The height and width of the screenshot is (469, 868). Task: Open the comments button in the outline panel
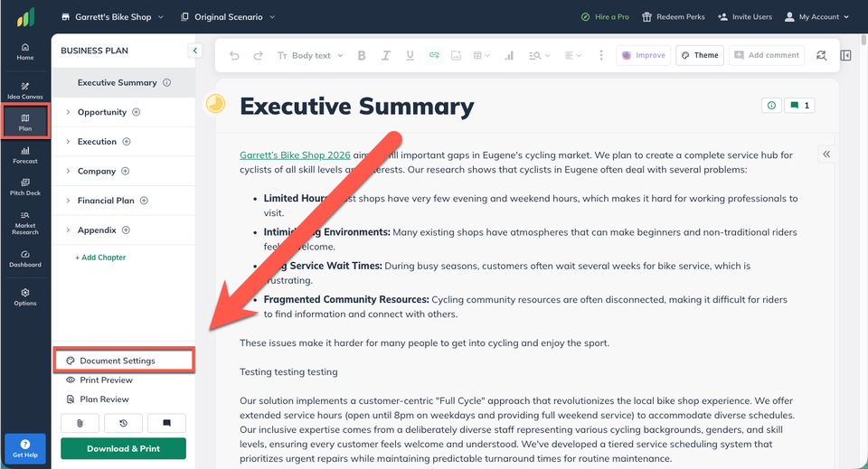(166, 423)
